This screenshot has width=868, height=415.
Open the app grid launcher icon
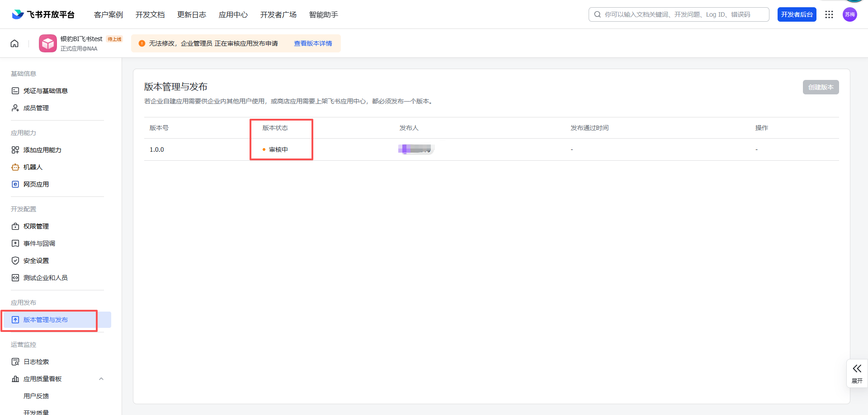[829, 14]
